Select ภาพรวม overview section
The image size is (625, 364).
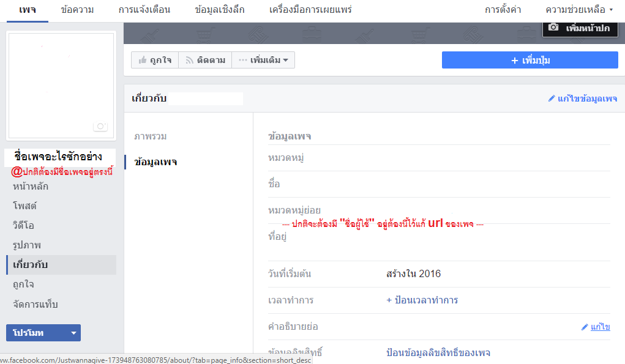tap(150, 136)
